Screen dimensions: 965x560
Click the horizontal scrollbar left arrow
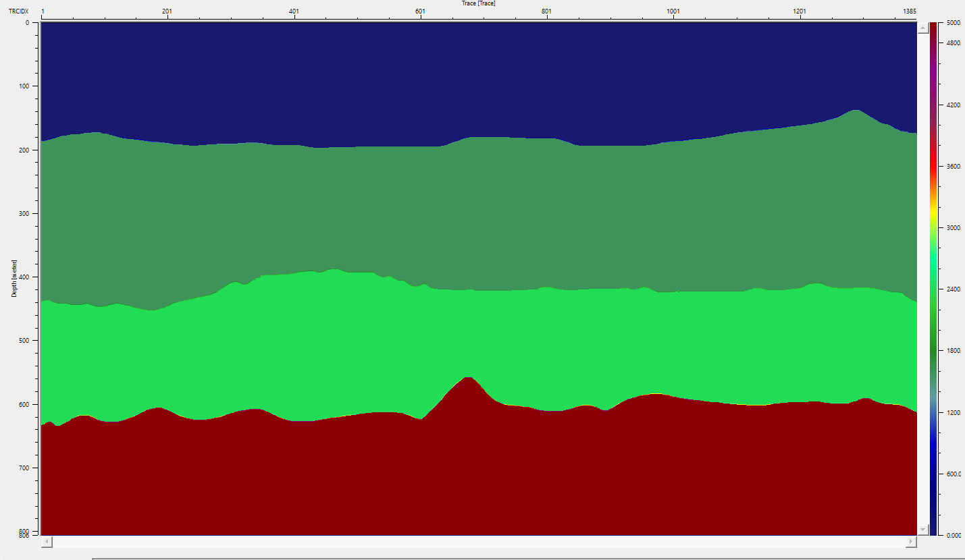46,542
